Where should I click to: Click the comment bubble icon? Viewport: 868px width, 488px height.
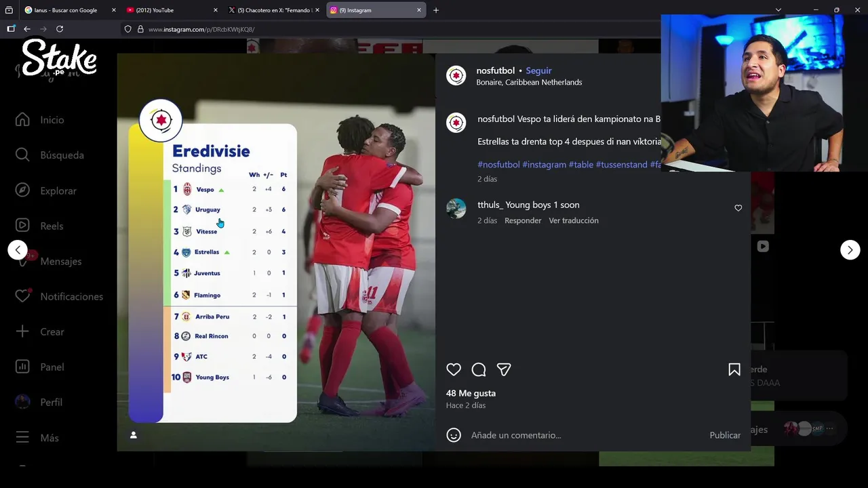pos(479,369)
